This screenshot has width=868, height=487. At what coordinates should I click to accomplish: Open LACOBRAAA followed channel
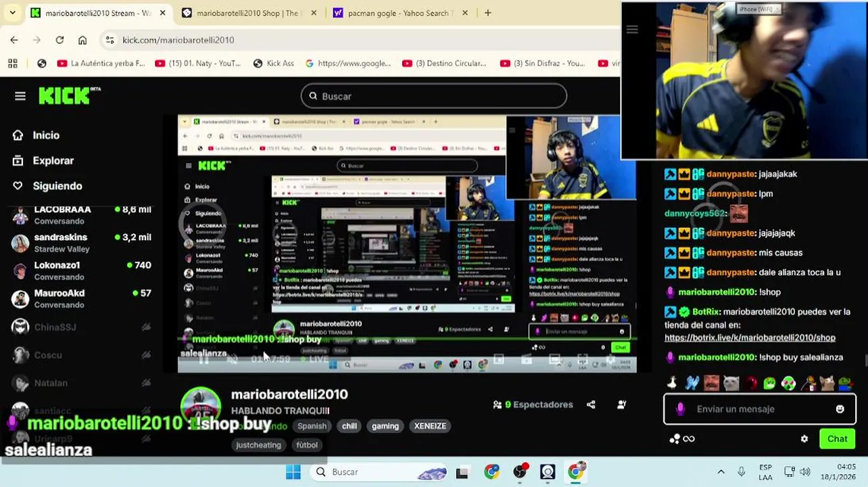81,214
